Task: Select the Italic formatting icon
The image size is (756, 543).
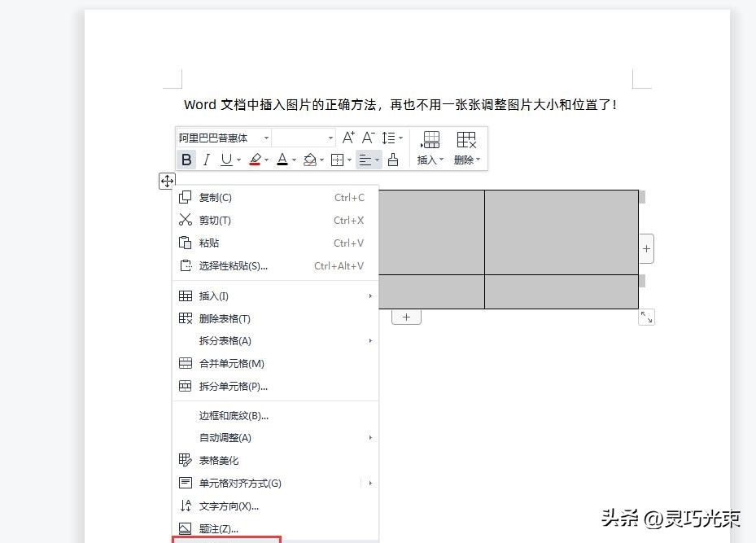Action: (x=205, y=160)
